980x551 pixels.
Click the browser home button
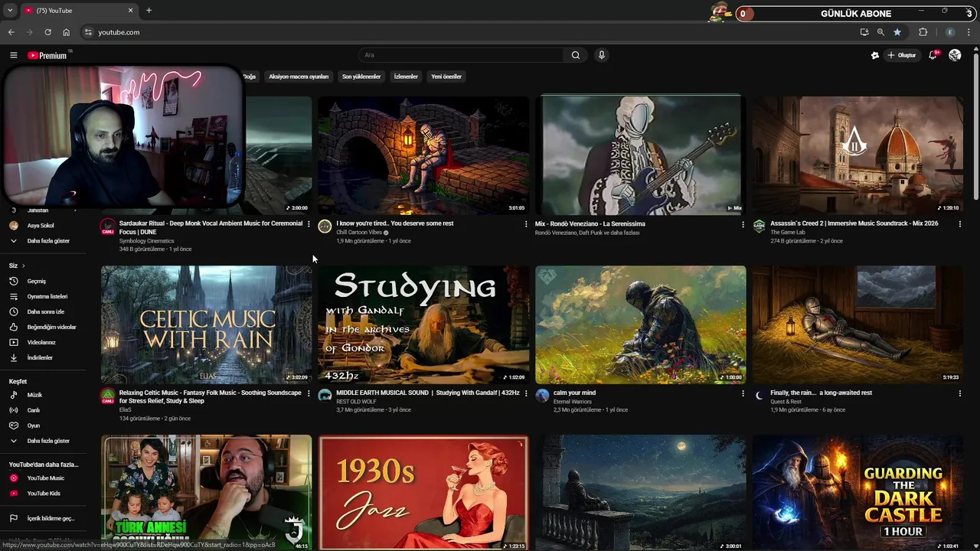pyautogui.click(x=66, y=32)
